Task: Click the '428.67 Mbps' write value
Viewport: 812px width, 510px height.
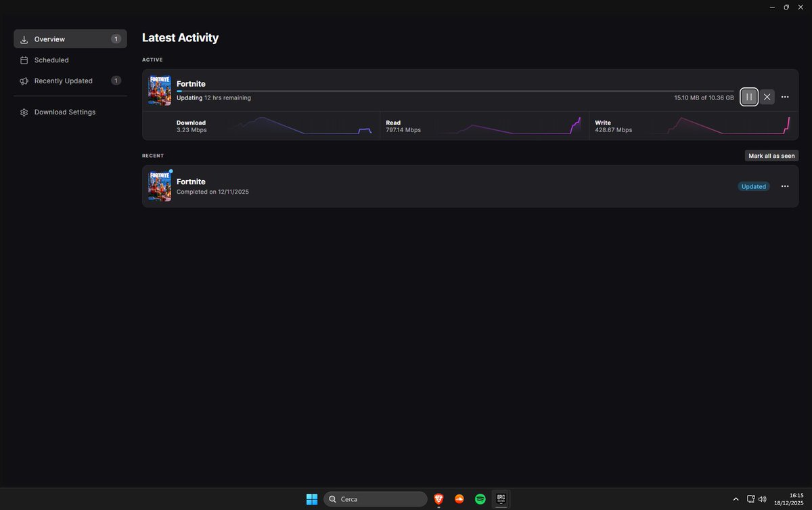Action: pyautogui.click(x=613, y=130)
